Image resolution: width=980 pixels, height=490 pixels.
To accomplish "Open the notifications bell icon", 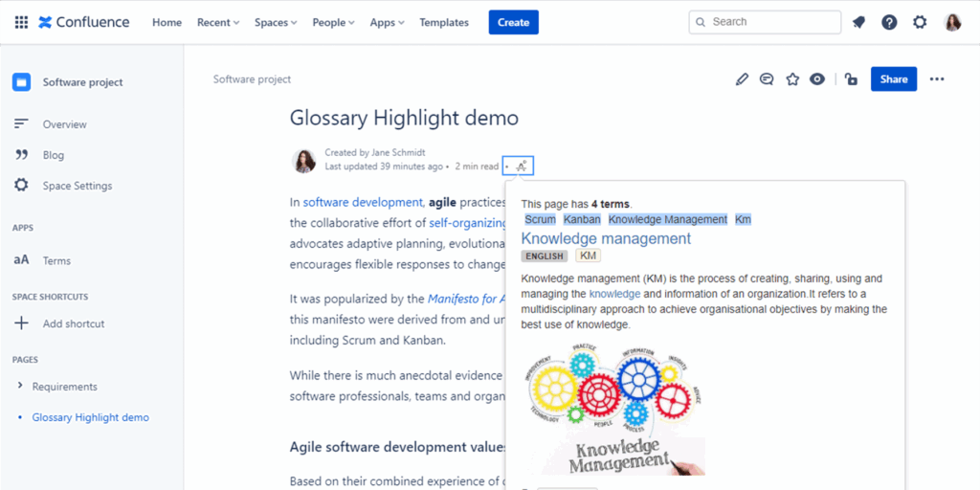I will (x=858, y=22).
